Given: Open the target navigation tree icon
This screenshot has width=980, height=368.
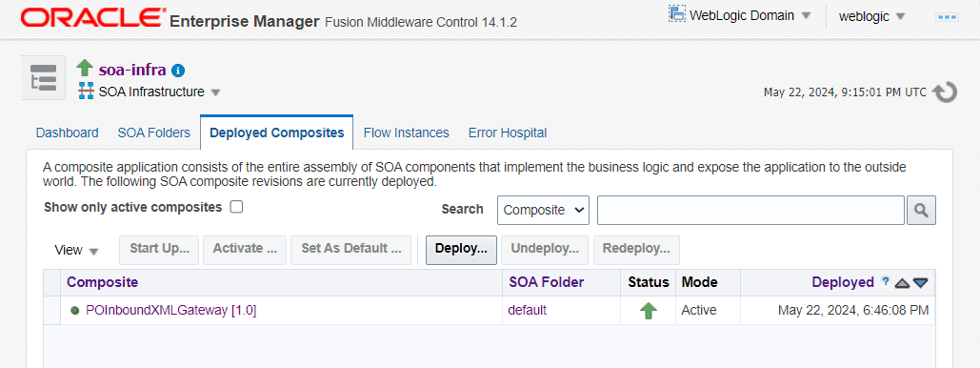Looking at the screenshot, I should point(43,77).
